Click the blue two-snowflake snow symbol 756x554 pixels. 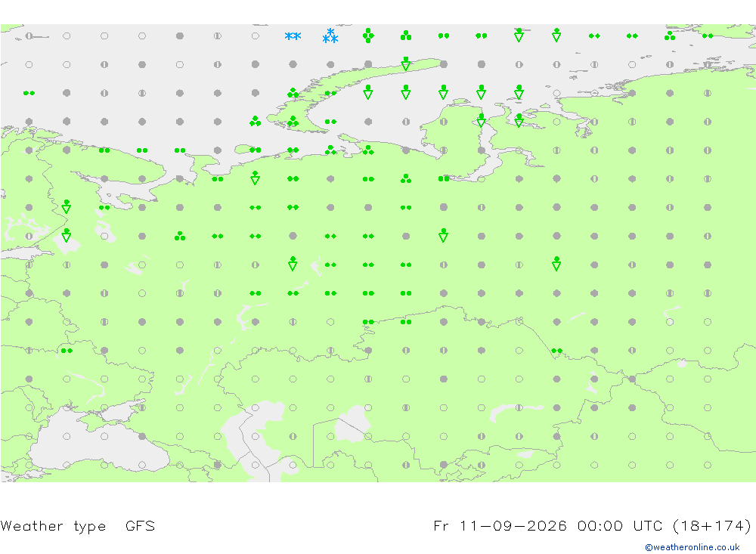tap(293, 36)
